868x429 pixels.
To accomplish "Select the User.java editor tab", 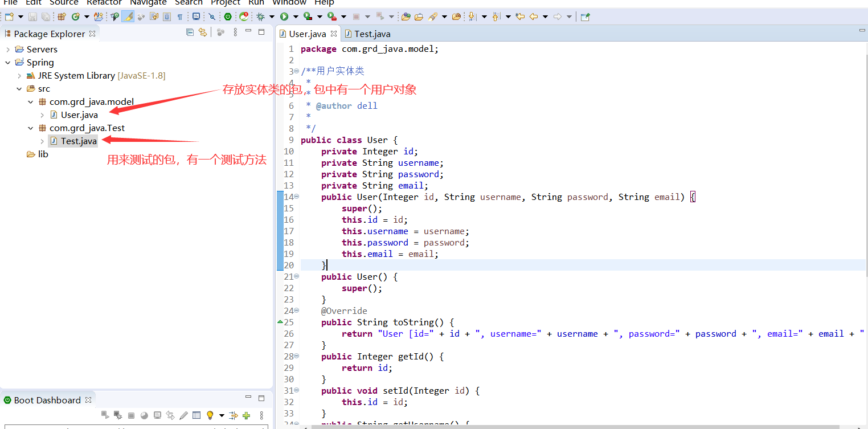I will (x=308, y=34).
